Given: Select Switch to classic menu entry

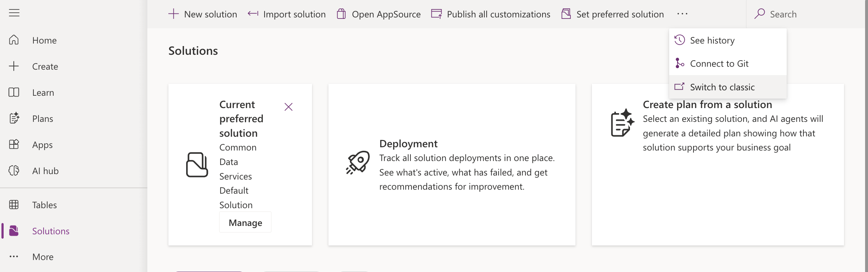Looking at the screenshot, I should (728, 87).
